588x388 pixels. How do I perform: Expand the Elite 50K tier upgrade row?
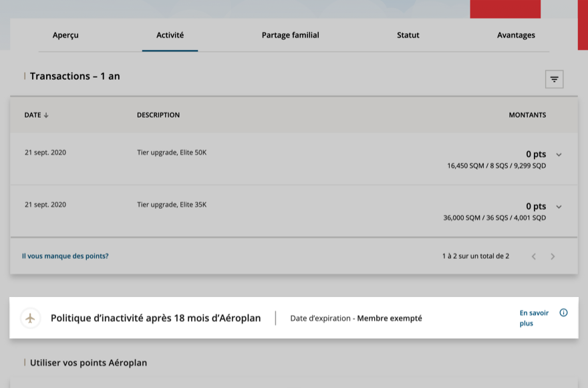point(559,155)
